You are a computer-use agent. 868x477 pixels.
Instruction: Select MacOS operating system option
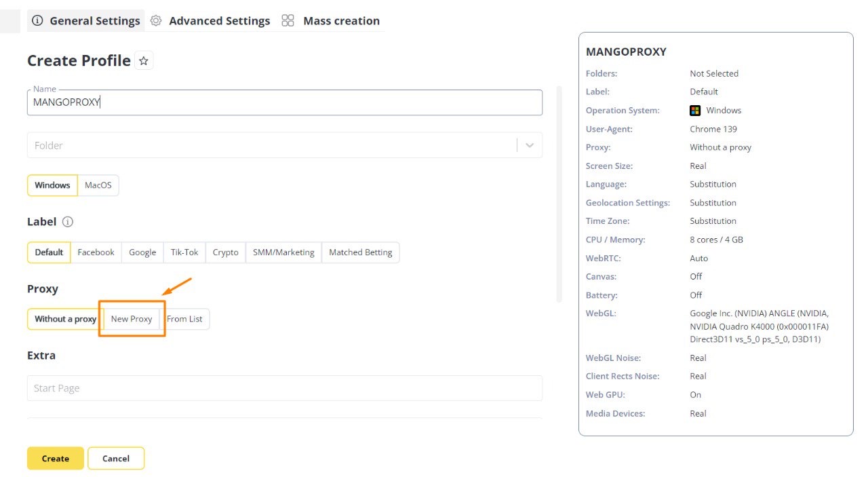[98, 185]
